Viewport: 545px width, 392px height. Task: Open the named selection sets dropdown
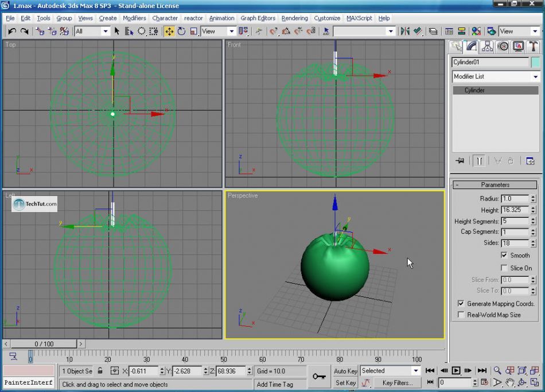point(364,32)
